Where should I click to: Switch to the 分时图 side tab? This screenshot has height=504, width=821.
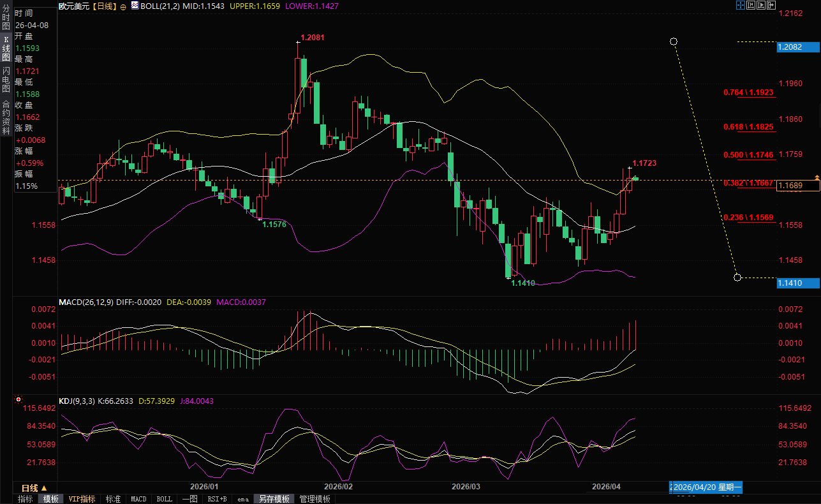(6, 19)
